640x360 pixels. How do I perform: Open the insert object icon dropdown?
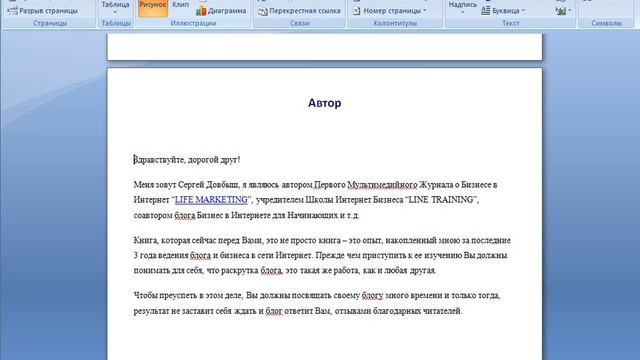(563, 11)
